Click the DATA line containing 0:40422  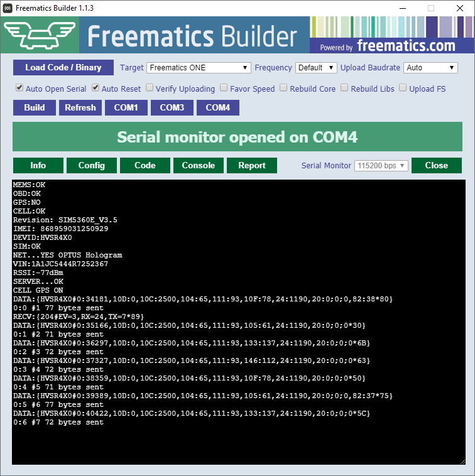click(192, 413)
